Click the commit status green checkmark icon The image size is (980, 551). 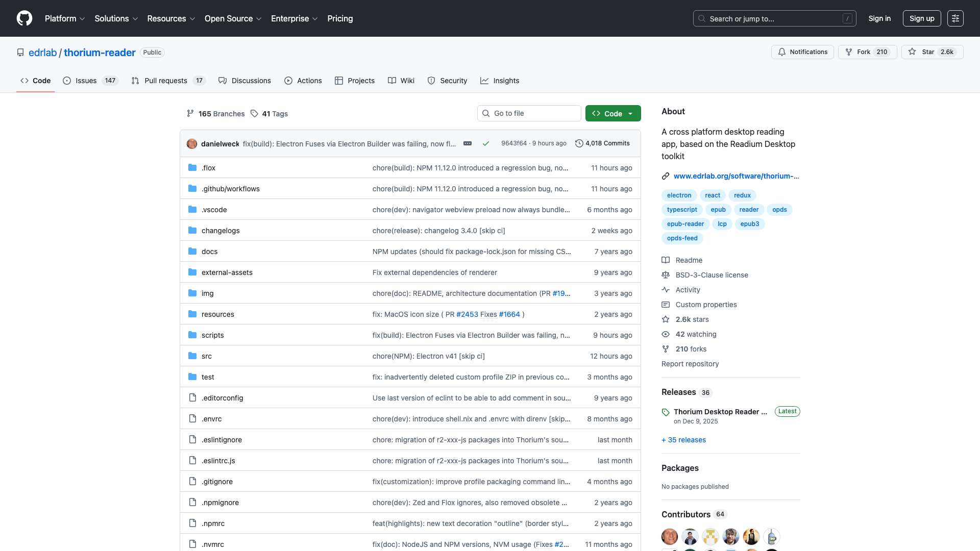point(486,144)
